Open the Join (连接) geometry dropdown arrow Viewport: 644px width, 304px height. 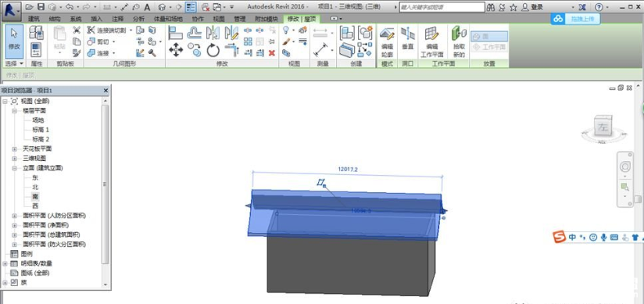pyautogui.click(x=113, y=53)
